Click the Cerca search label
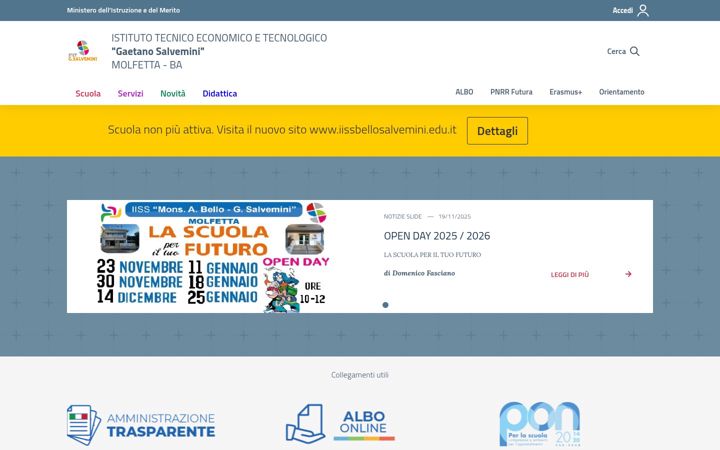 tap(616, 51)
